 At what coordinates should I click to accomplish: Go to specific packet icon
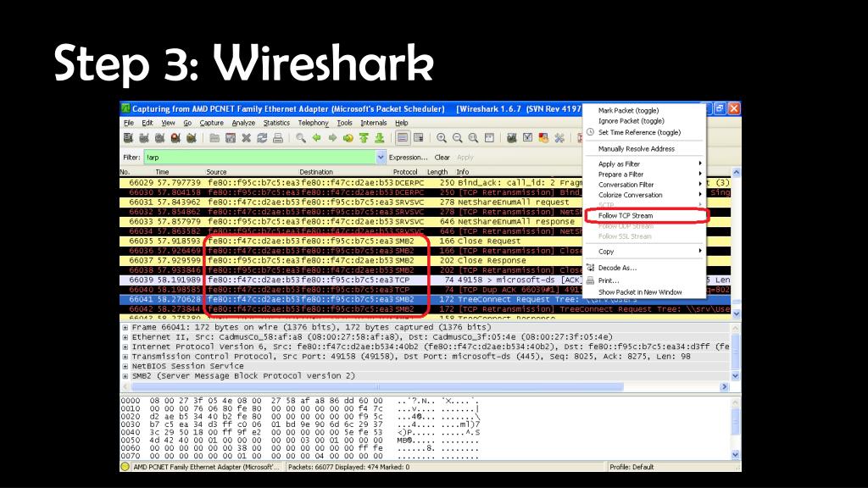point(348,138)
